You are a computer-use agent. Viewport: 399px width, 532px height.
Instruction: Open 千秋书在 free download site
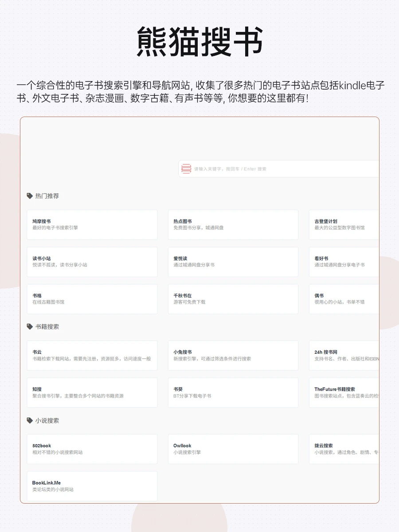coord(234,299)
